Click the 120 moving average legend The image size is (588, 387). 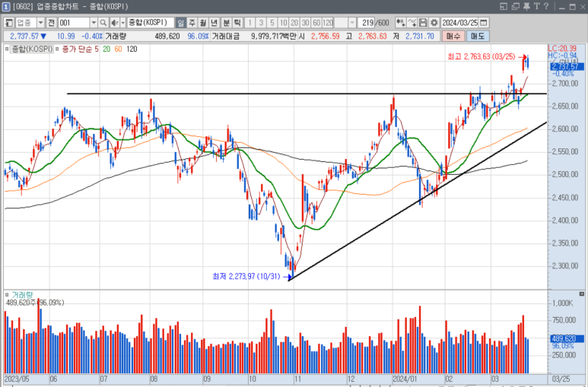(x=132, y=49)
